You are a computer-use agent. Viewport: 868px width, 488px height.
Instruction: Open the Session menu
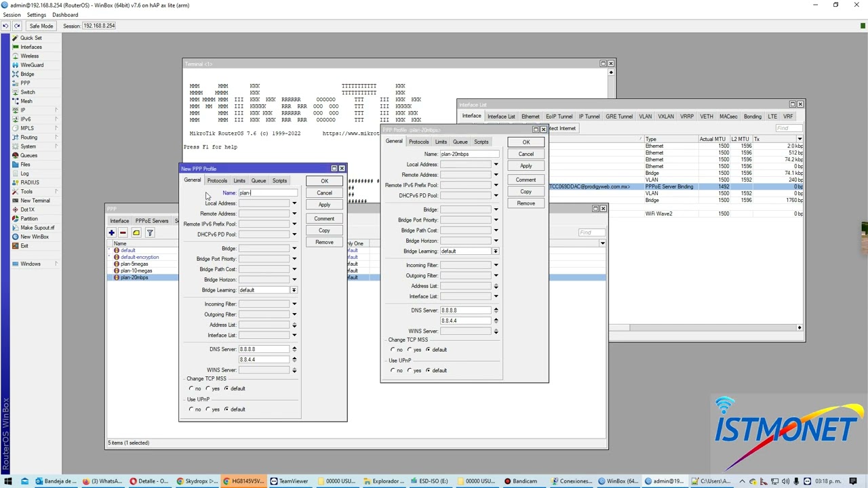tap(12, 15)
